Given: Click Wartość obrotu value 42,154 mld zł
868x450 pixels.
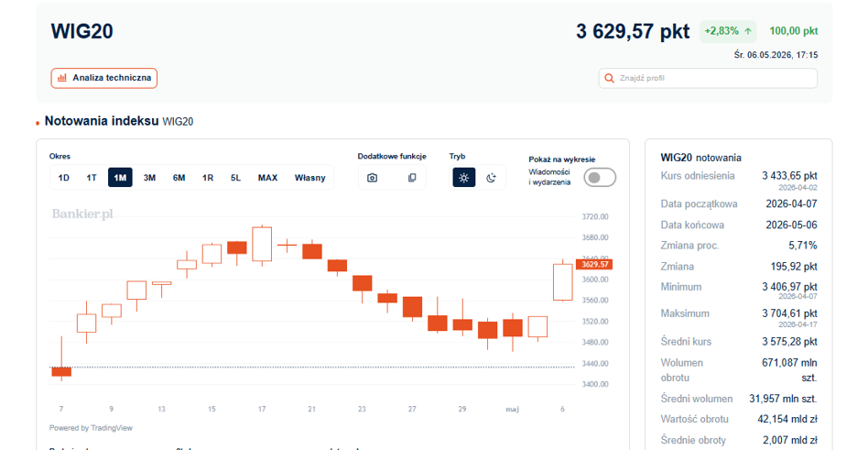Looking at the screenshot, I should click(x=787, y=420).
